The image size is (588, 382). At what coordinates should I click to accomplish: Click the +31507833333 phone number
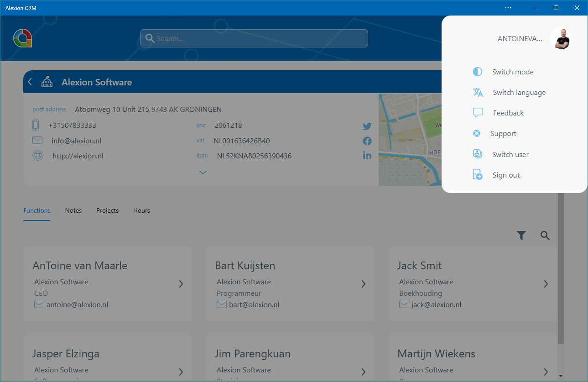(x=72, y=125)
